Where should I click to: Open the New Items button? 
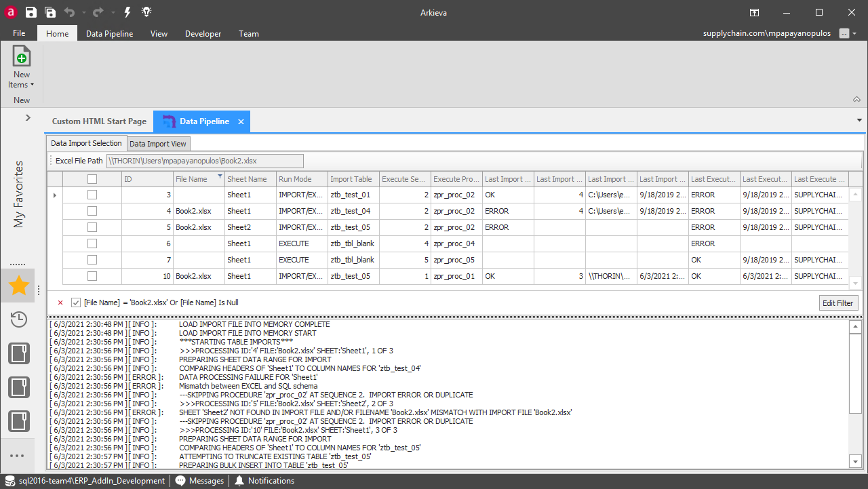[22, 67]
